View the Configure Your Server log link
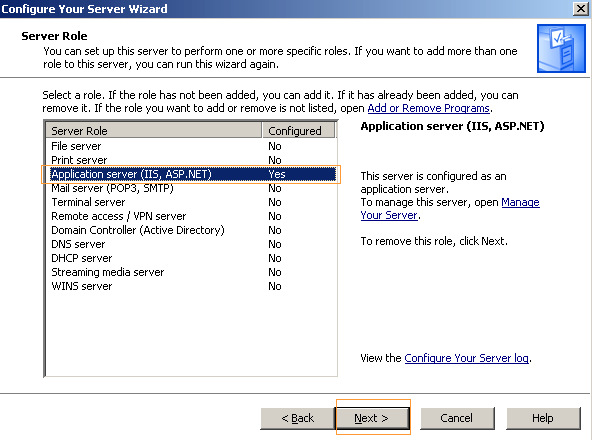Screen dimensions: 592x440 (467, 358)
